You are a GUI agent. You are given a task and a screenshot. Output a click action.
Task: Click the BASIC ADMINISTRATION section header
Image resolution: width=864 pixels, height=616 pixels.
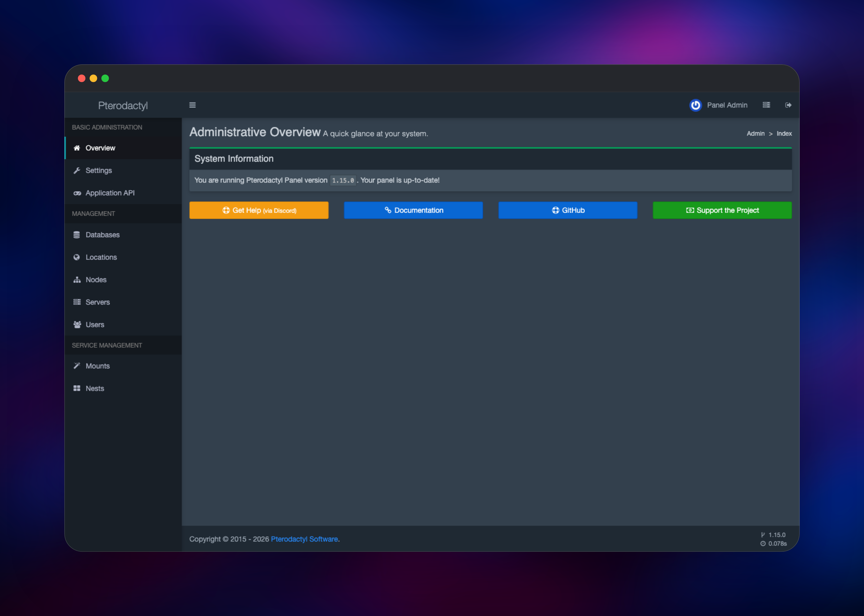[107, 127]
